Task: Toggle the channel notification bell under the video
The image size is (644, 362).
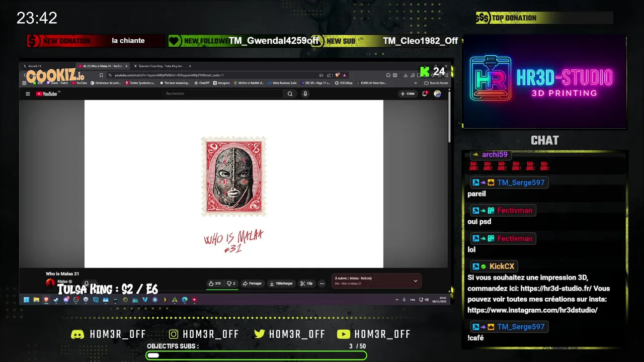Action: (87, 284)
